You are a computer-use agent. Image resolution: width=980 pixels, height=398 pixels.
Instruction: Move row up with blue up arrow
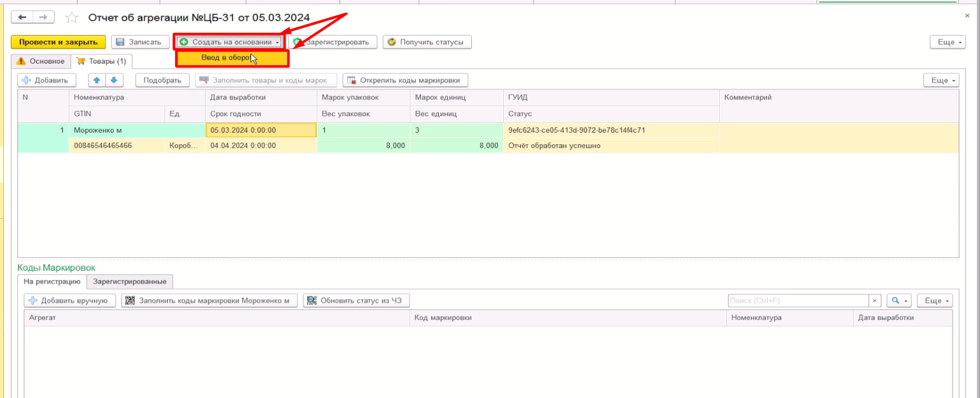click(x=97, y=80)
